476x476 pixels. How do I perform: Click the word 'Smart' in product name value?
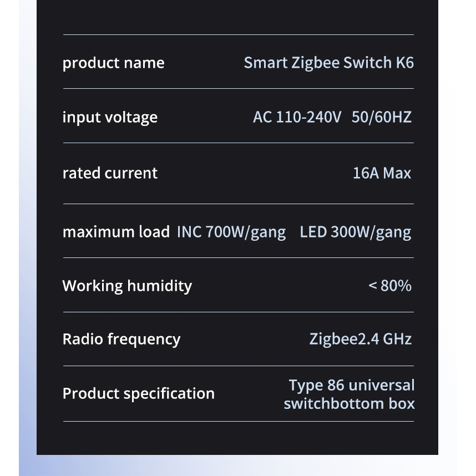coord(265,63)
